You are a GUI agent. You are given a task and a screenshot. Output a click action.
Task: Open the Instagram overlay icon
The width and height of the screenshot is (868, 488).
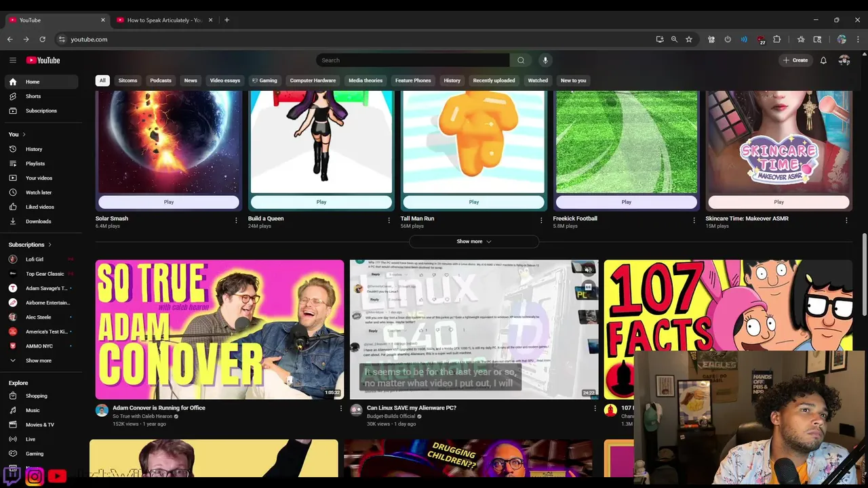35,476
